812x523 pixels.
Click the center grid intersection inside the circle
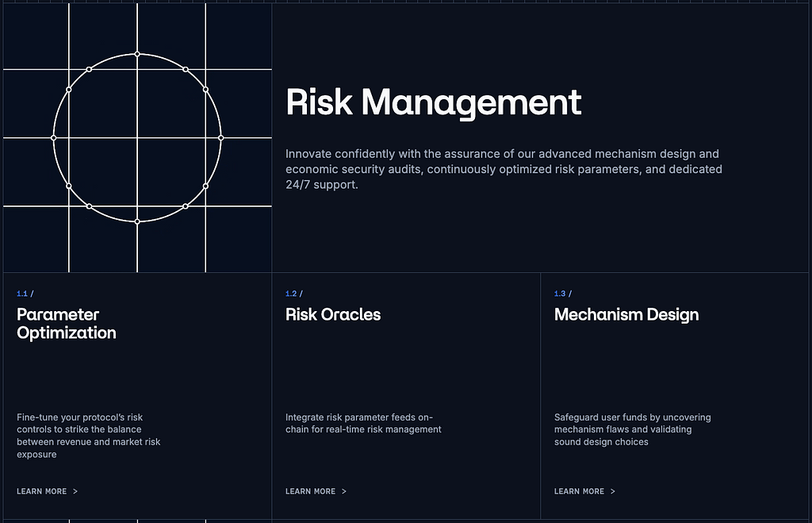(137, 137)
